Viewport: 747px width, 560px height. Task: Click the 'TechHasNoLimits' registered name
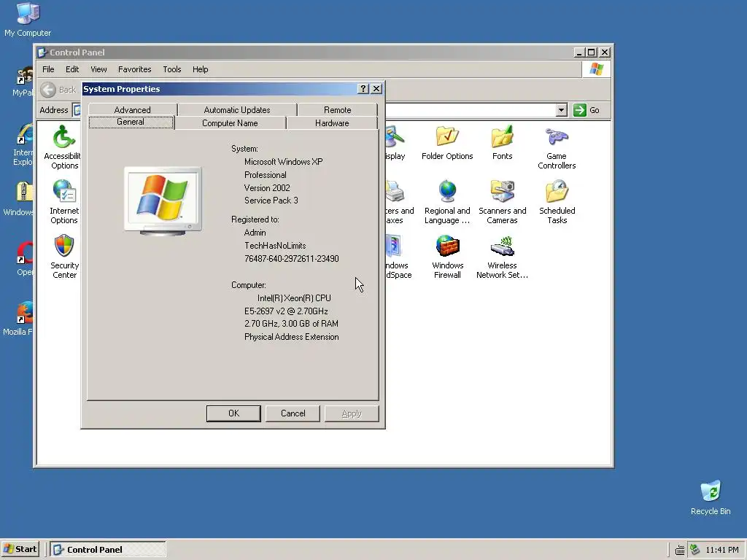click(x=275, y=246)
